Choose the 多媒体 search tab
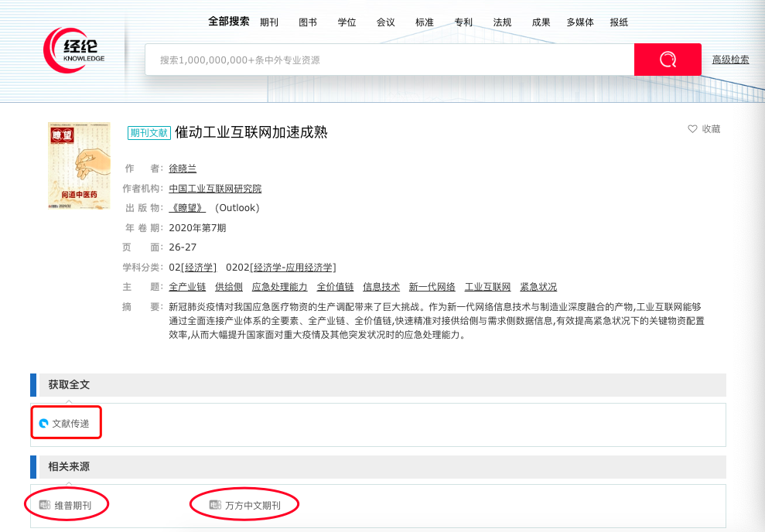 580,22
